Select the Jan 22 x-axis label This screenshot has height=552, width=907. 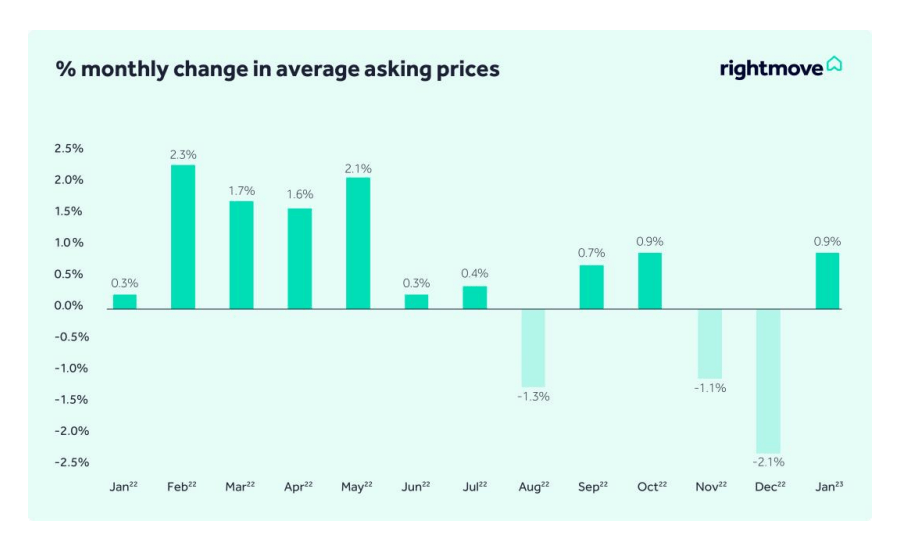(x=124, y=486)
